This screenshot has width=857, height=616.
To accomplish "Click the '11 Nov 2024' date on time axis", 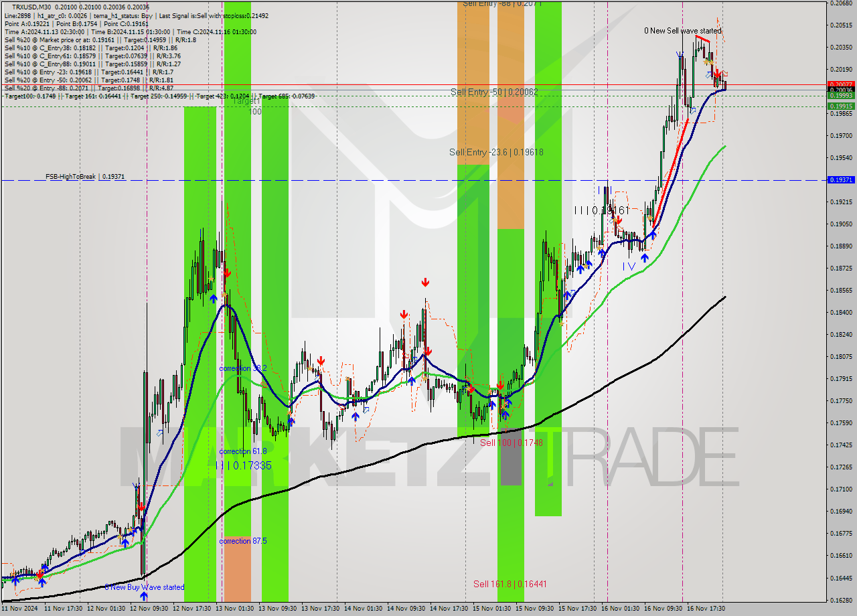I will click(21, 609).
